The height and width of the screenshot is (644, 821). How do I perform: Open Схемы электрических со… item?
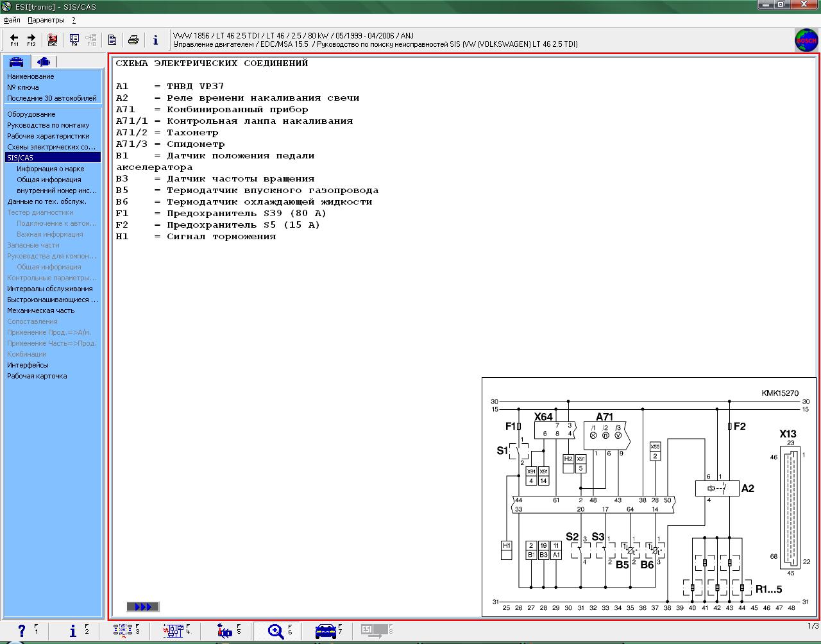click(x=51, y=147)
